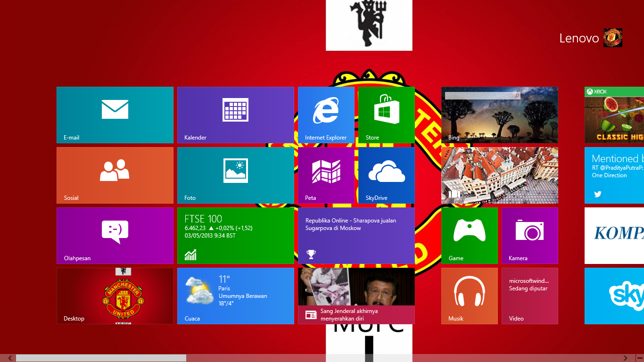Open the Kalender tile

236,115
